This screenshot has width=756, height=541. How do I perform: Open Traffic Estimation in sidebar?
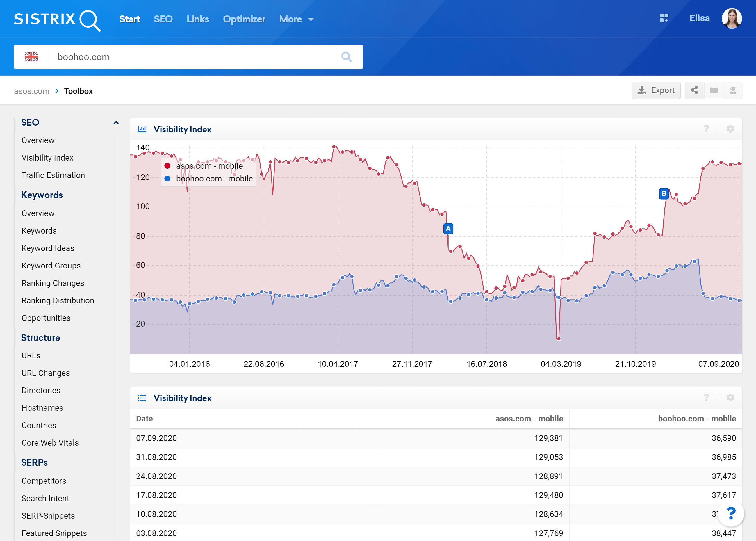[x=53, y=175]
